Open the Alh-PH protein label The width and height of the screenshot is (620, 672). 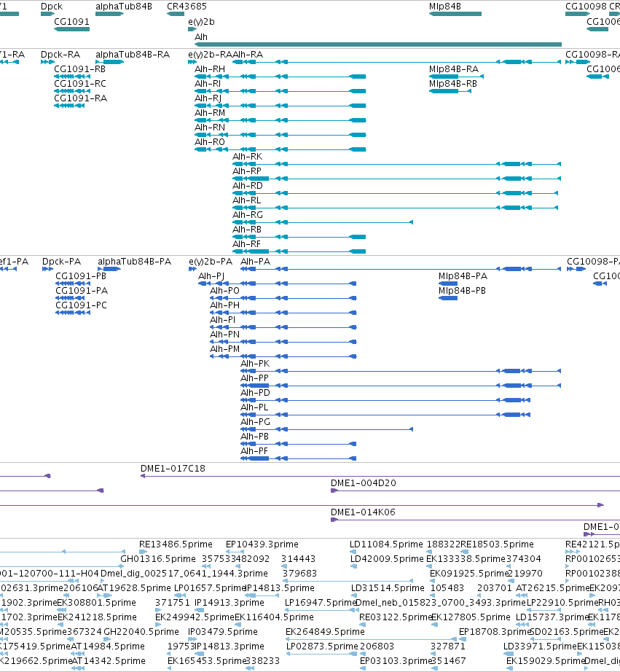224,305
